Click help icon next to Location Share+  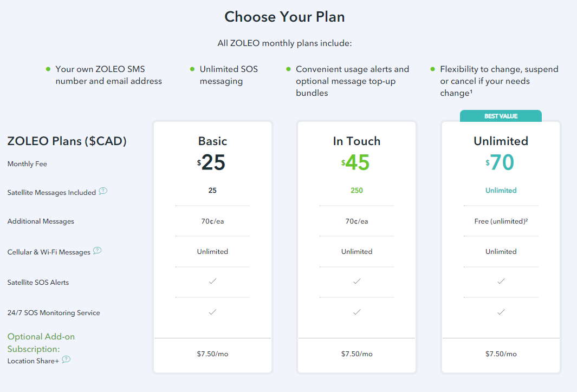point(66,360)
